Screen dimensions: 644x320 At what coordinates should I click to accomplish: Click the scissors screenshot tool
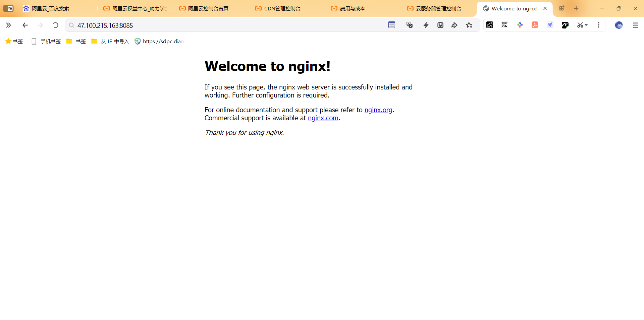[x=580, y=25]
